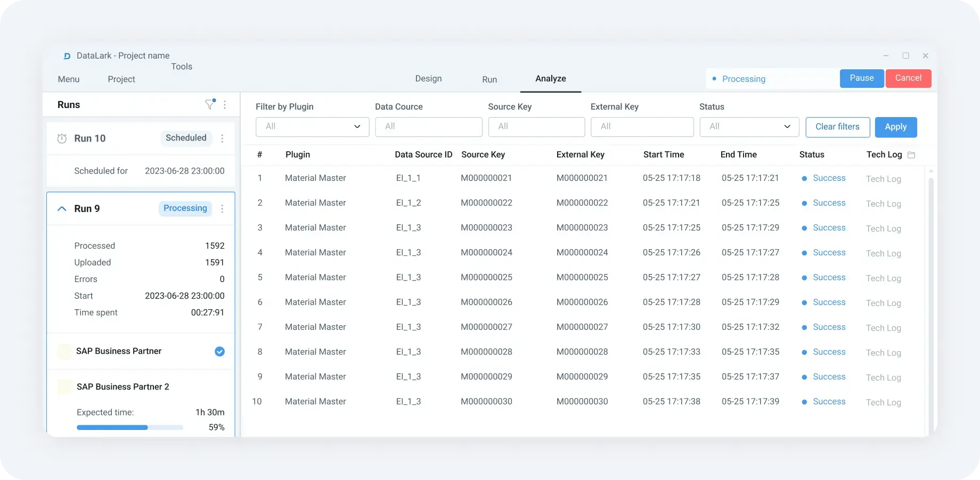The image size is (980, 480).
Task: Open the Runs panel three-dot menu
Action: tap(225, 105)
